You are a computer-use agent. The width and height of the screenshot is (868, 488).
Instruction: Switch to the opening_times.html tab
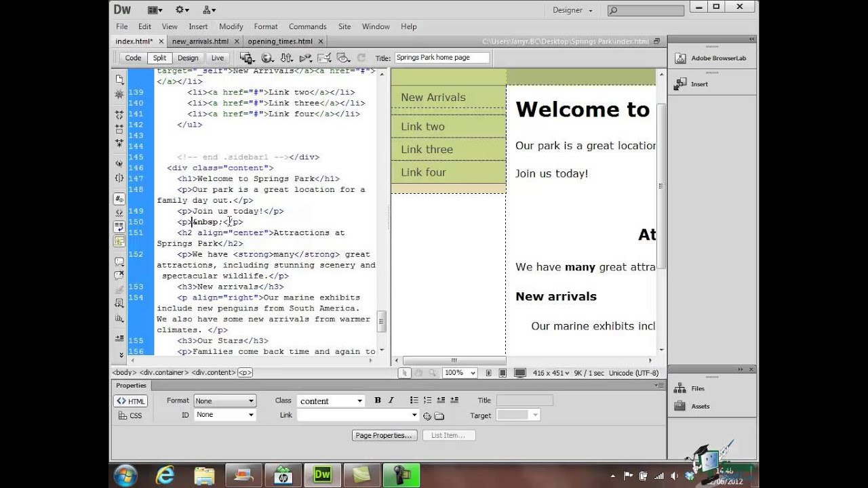[280, 41]
